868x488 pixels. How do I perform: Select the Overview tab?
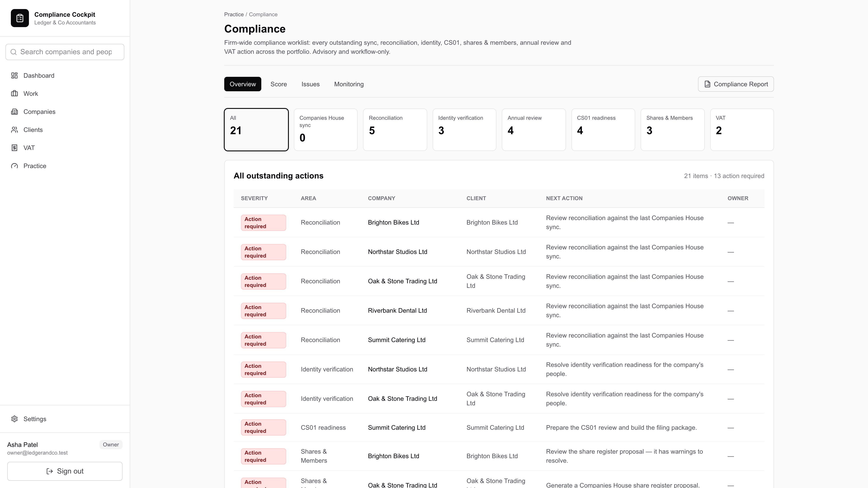coord(243,84)
